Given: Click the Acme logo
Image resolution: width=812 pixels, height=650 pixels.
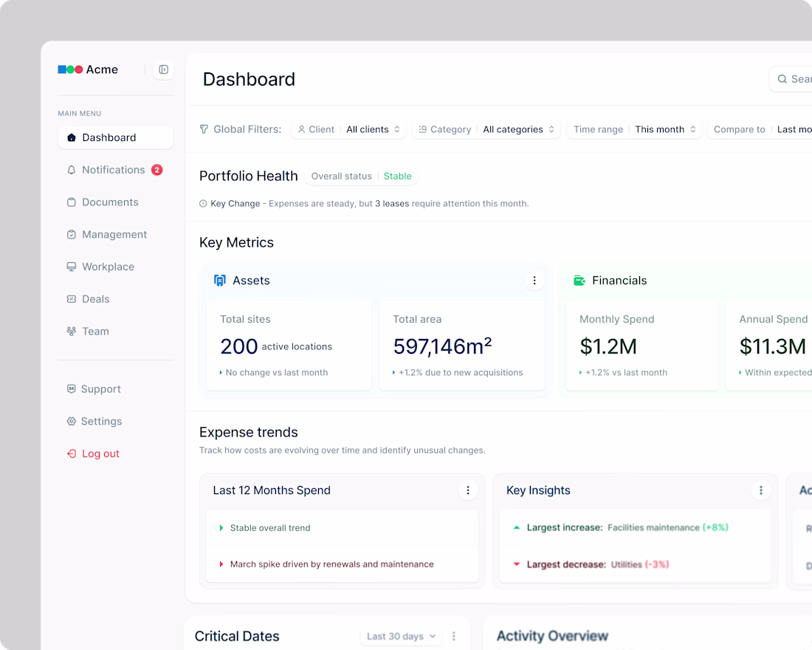Looking at the screenshot, I should 88,69.
